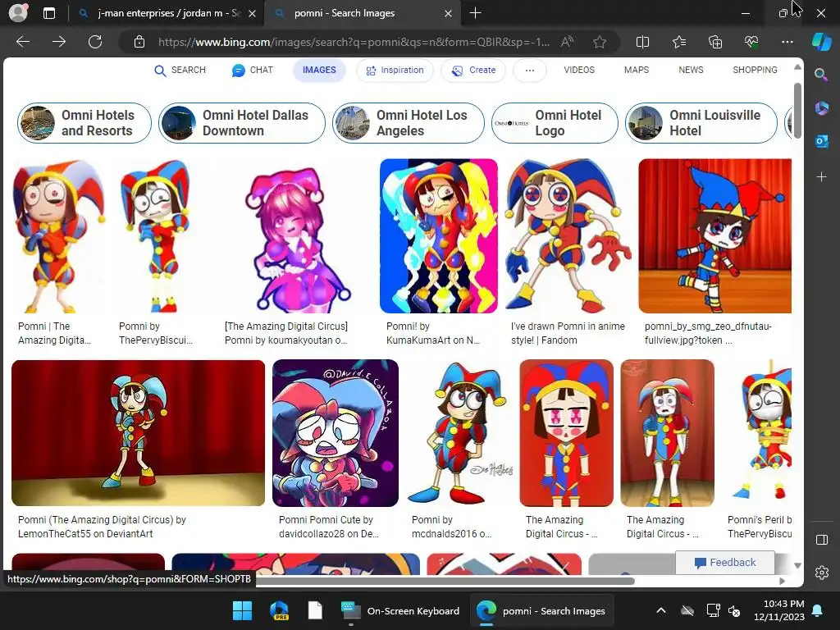Close the pomni - Search Images tab

(x=449, y=13)
